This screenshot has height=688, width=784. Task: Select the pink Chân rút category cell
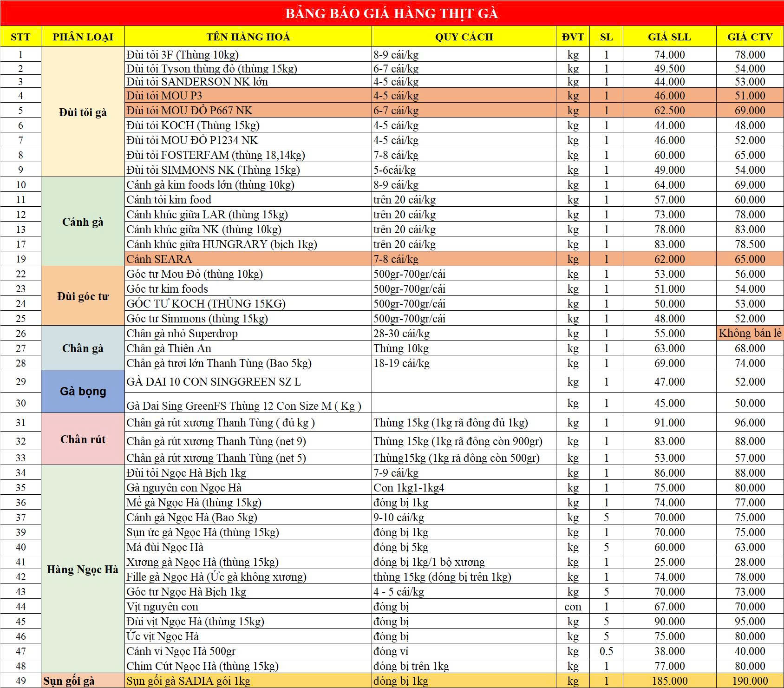(83, 439)
